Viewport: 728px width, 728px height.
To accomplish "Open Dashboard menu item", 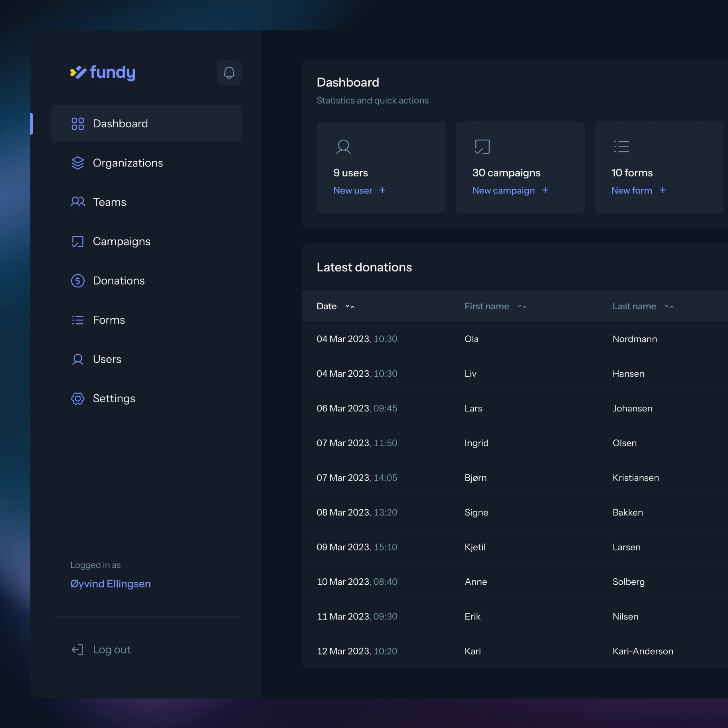I will point(146,124).
